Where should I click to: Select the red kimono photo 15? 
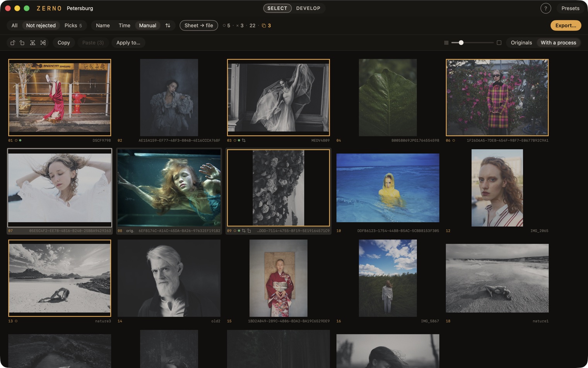tap(279, 278)
